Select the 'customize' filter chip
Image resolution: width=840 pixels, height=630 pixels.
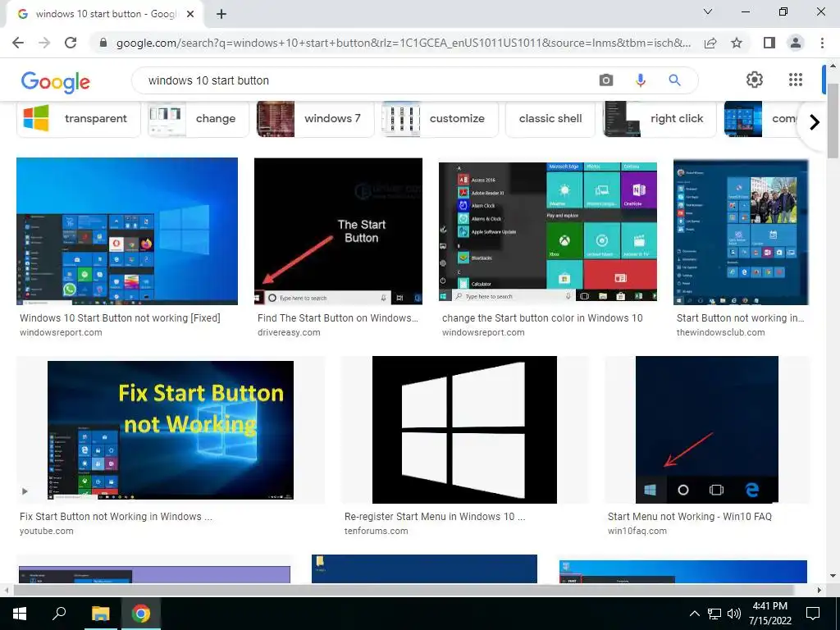[x=440, y=118]
